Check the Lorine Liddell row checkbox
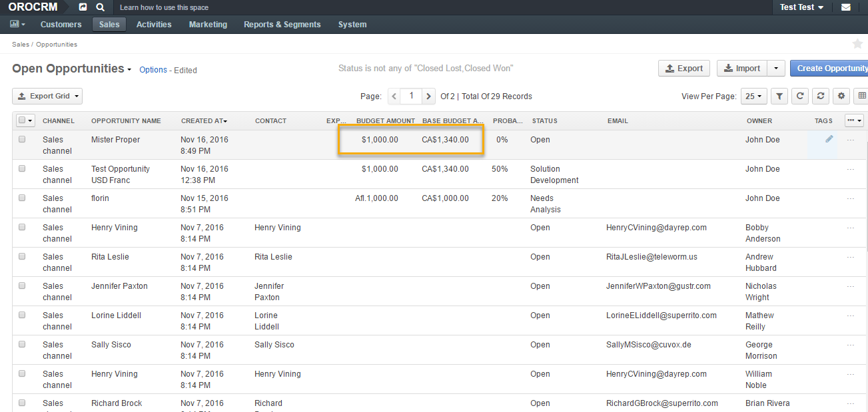The image size is (868, 412). click(22, 315)
